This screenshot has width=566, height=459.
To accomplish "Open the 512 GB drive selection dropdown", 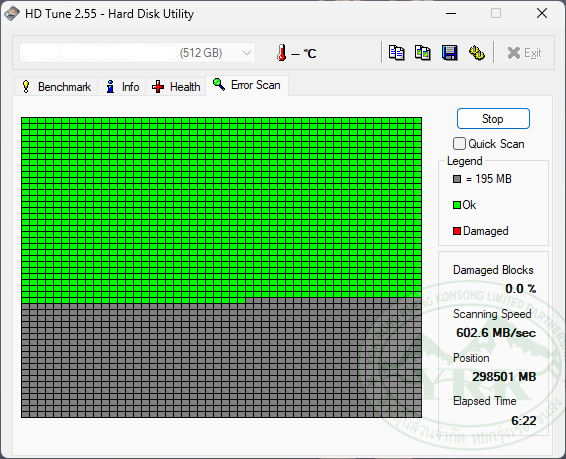I will tap(138, 53).
